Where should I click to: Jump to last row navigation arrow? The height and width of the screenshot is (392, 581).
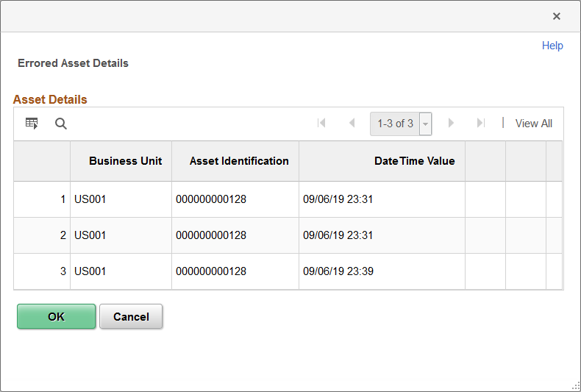point(481,123)
